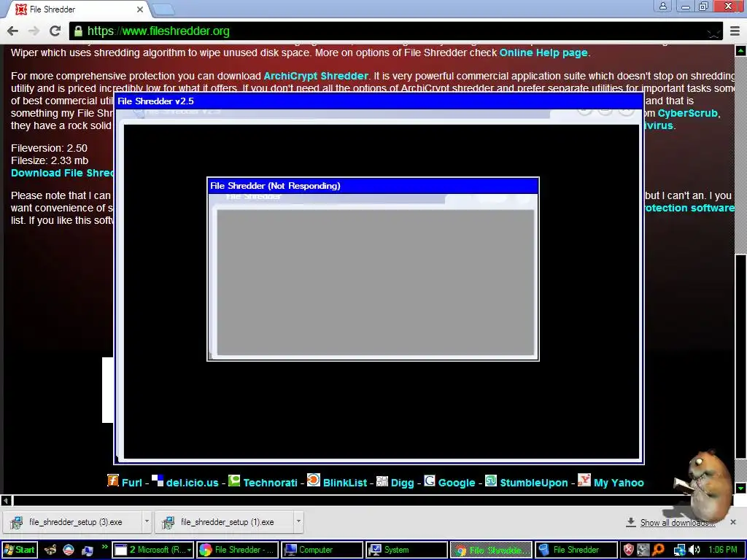Open the StumbleUpon text link
This screenshot has height=560, width=747.
(x=533, y=483)
